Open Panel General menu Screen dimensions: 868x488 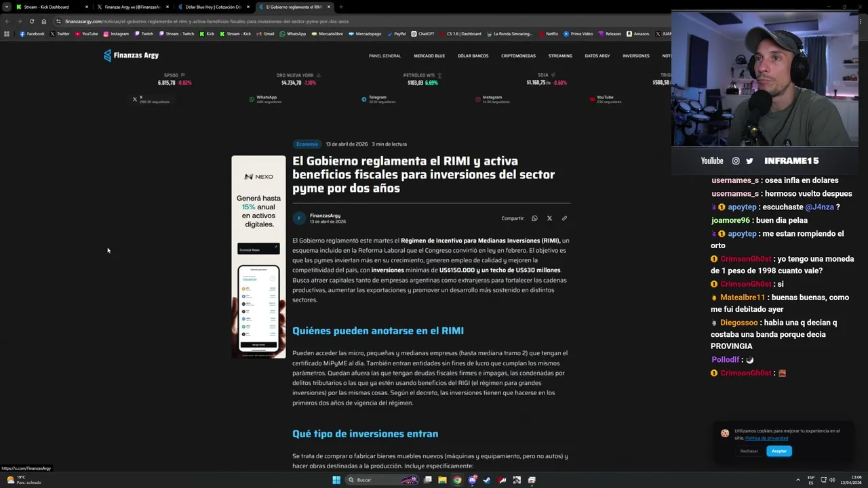(384, 56)
